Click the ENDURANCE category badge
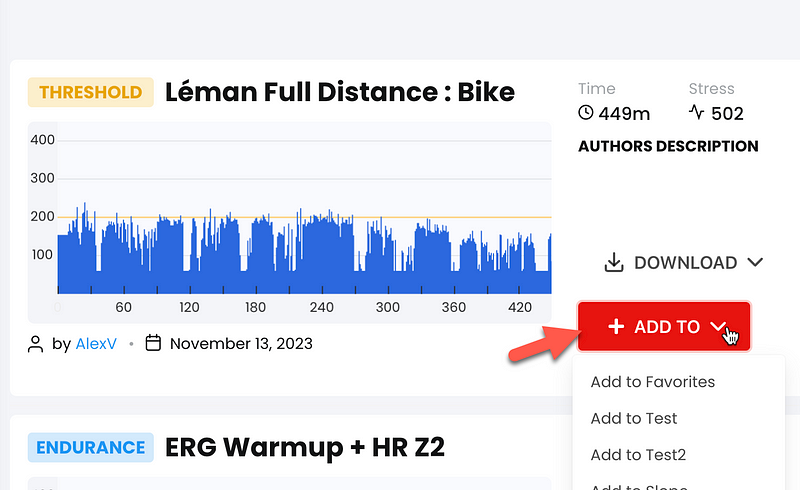 (x=91, y=448)
